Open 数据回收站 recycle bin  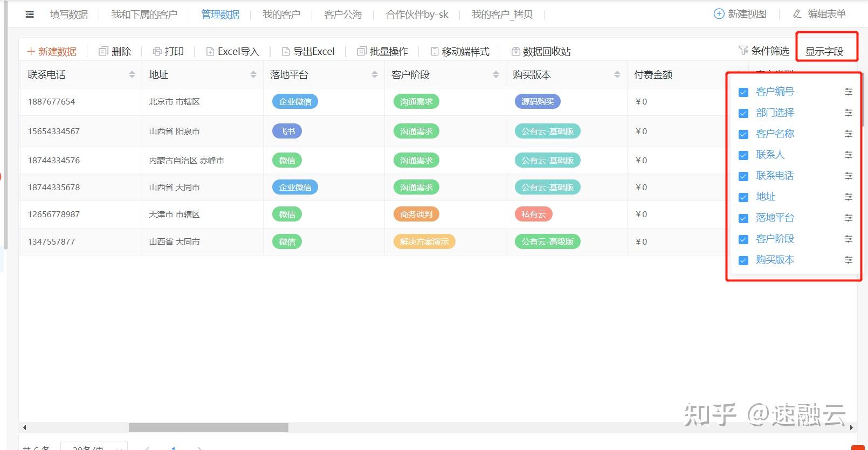coord(541,51)
